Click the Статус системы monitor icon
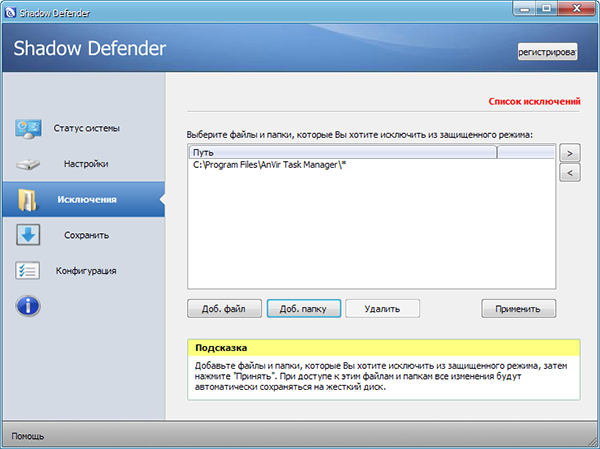This screenshot has height=449, width=600. pyautogui.click(x=28, y=129)
